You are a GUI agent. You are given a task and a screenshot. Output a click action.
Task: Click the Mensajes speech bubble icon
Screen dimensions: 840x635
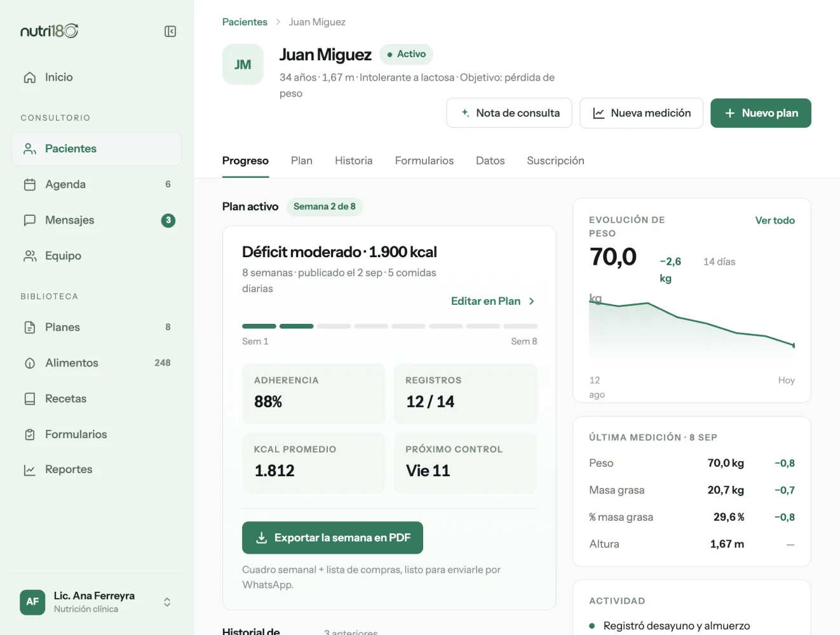(30, 220)
